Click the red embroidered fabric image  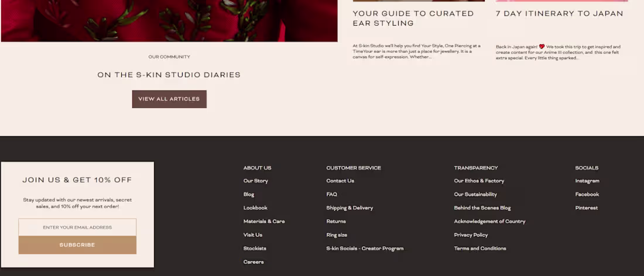pos(169,20)
